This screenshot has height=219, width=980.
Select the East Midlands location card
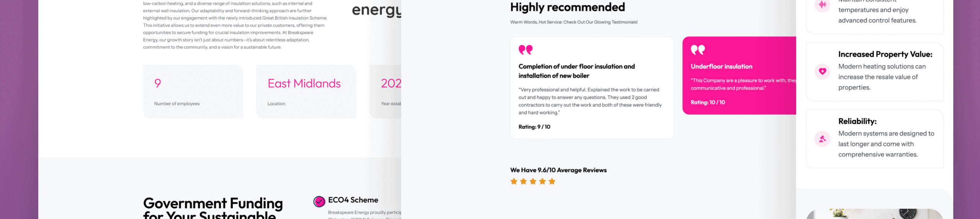306,91
